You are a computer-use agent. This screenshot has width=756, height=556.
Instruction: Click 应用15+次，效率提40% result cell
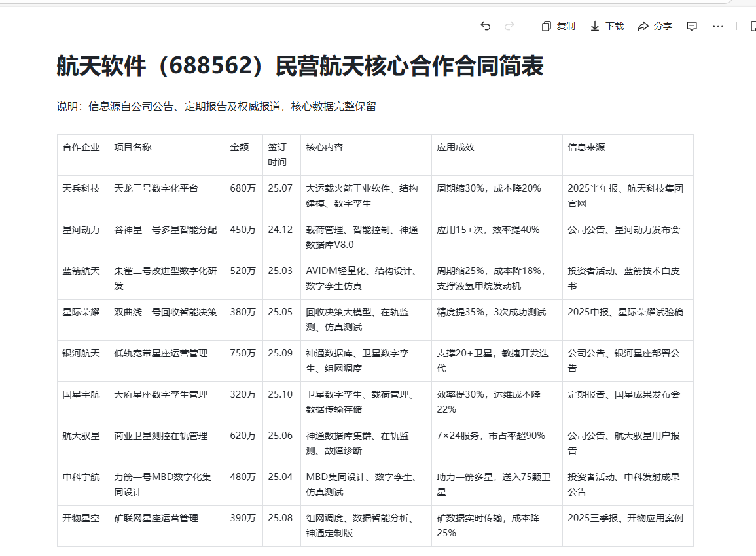[x=497, y=237]
